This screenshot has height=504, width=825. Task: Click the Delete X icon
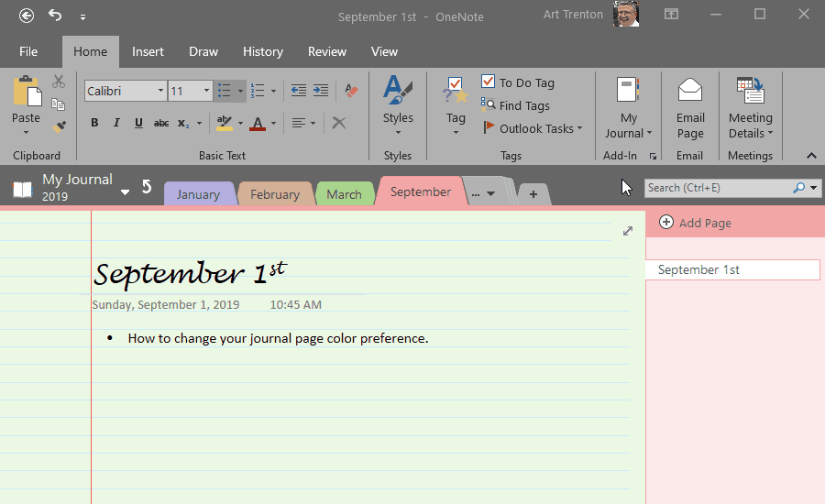[x=339, y=123]
